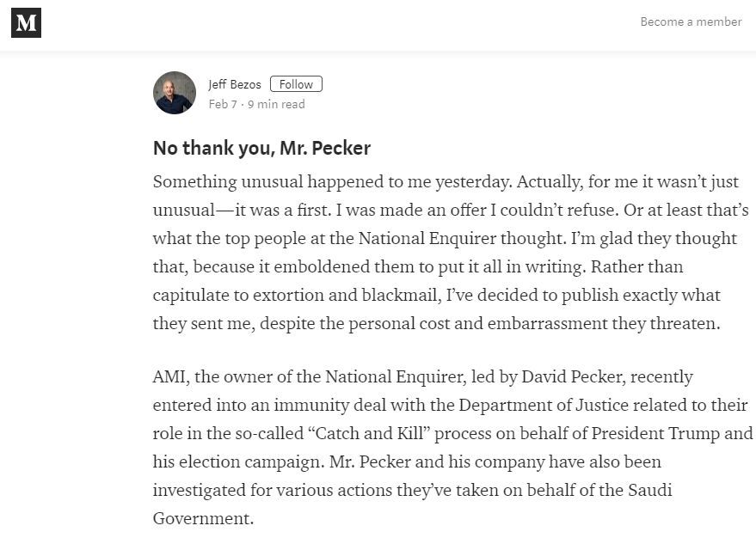Open the Jeff Bezos author name link

click(234, 84)
